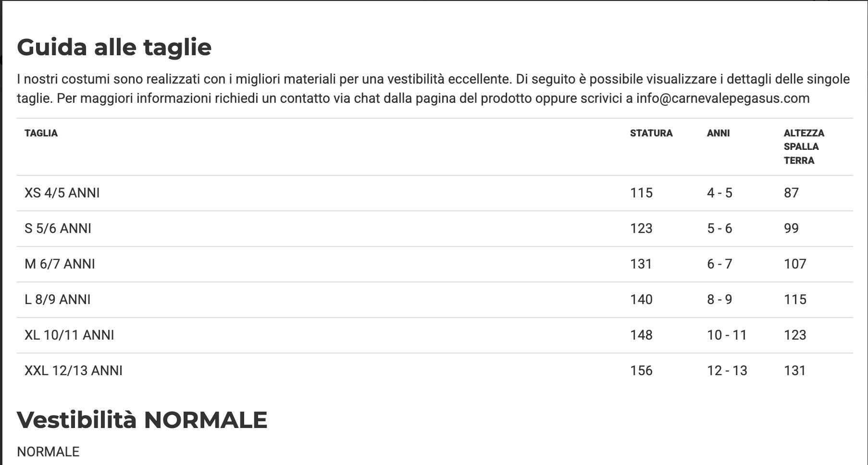The width and height of the screenshot is (868, 465).
Task: Select the S 5/6 ANNI size row
Action: (x=58, y=229)
